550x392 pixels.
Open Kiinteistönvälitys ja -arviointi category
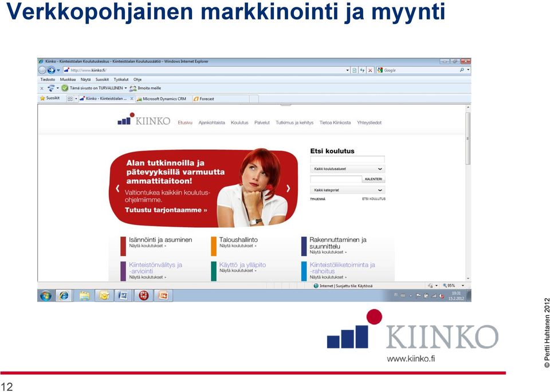(155, 268)
